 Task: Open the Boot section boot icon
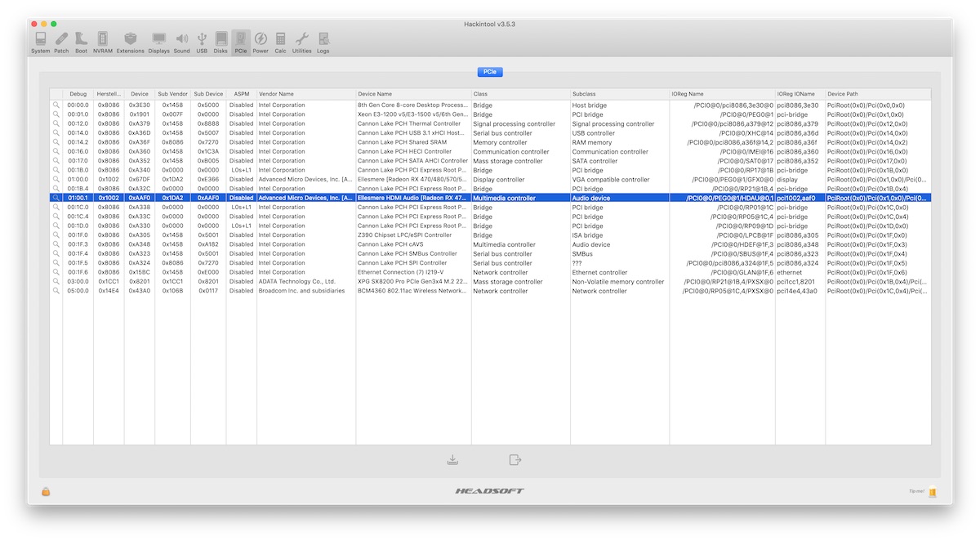[81, 42]
